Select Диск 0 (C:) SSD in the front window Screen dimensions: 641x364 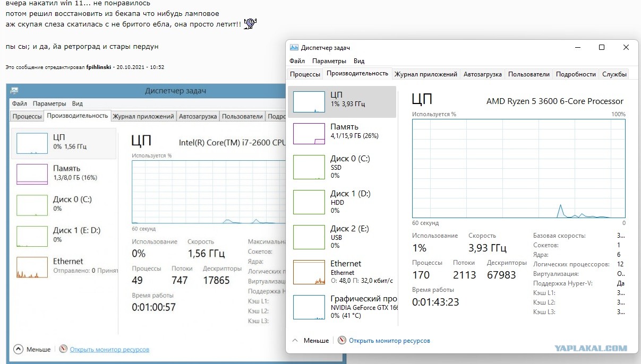tap(342, 166)
